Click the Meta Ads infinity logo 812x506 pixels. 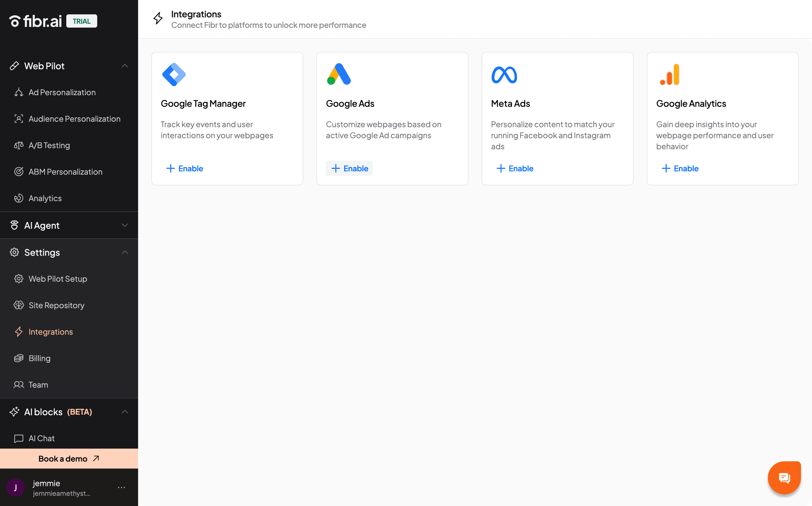click(x=504, y=74)
